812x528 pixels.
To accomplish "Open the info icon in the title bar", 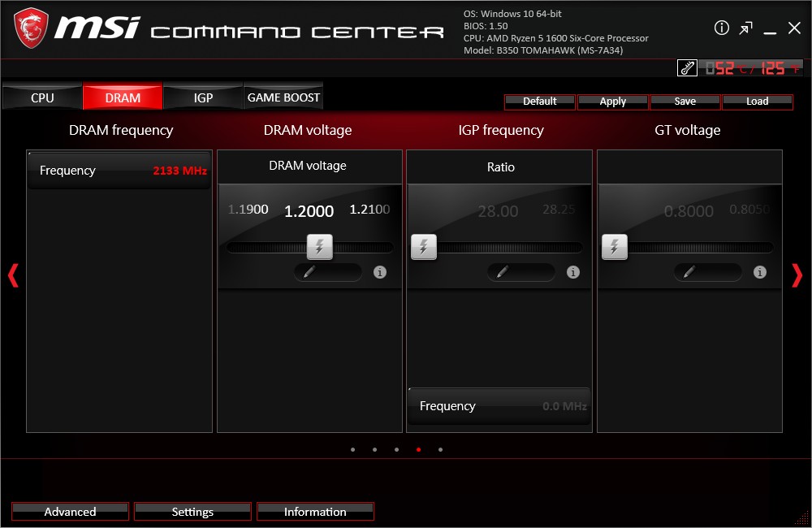I will coord(722,28).
